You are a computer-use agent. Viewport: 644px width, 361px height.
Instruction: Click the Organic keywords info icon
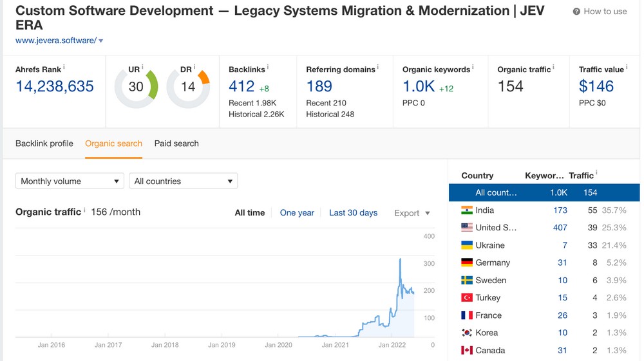tap(473, 66)
